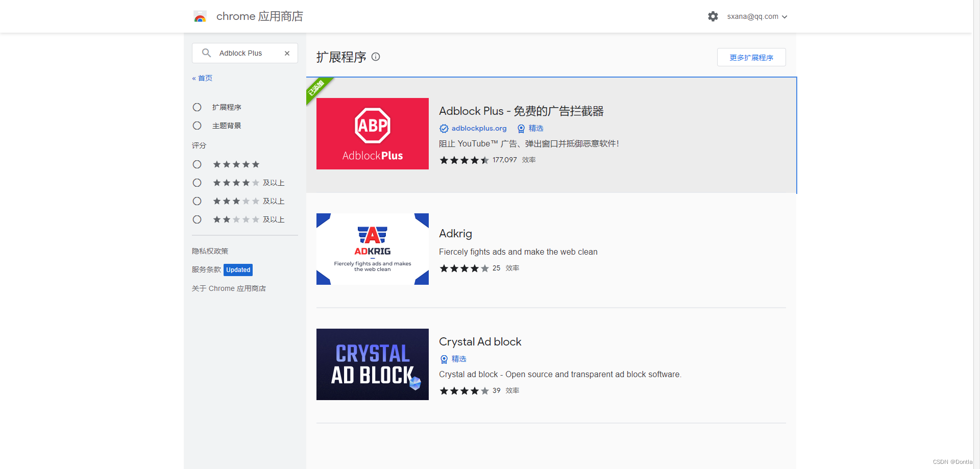Click the chrome 应用商店 header title
This screenshot has width=980, height=469.
[x=259, y=16]
